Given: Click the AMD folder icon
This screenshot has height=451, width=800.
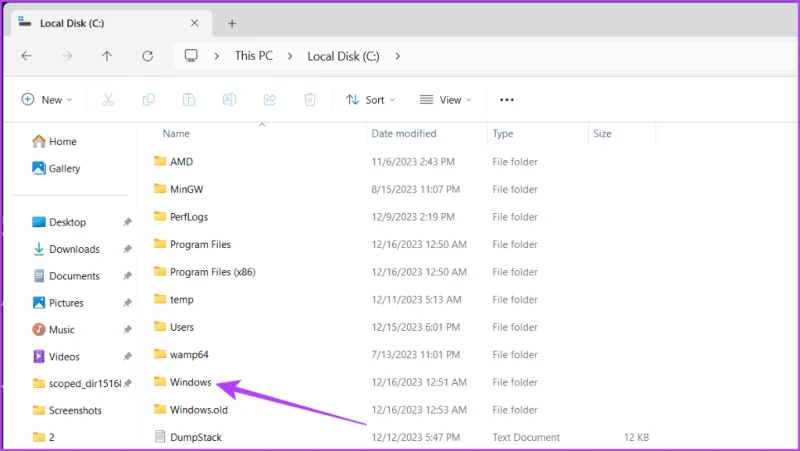Looking at the screenshot, I should (160, 161).
